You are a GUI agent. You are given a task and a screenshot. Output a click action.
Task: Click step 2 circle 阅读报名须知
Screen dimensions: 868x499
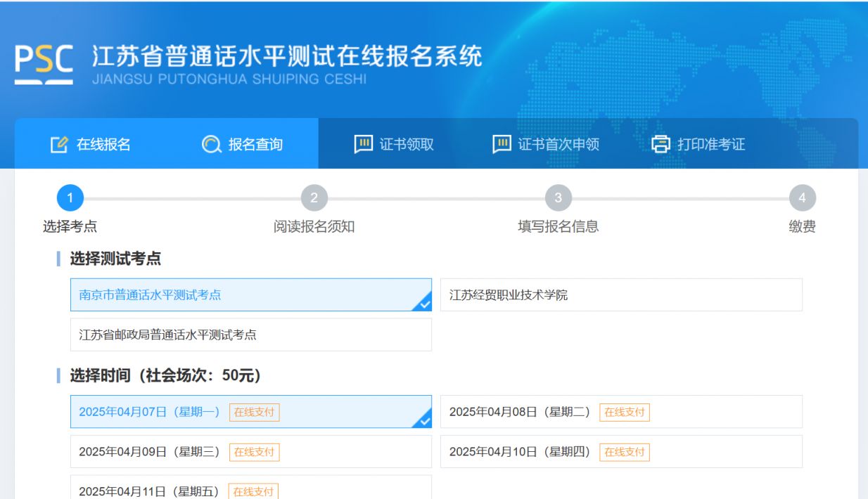click(314, 198)
